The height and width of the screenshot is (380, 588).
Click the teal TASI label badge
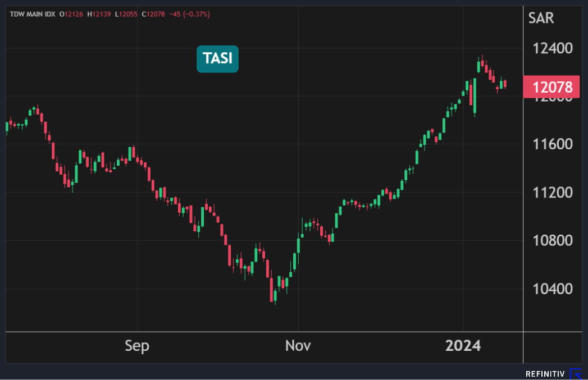pyautogui.click(x=217, y=59)
